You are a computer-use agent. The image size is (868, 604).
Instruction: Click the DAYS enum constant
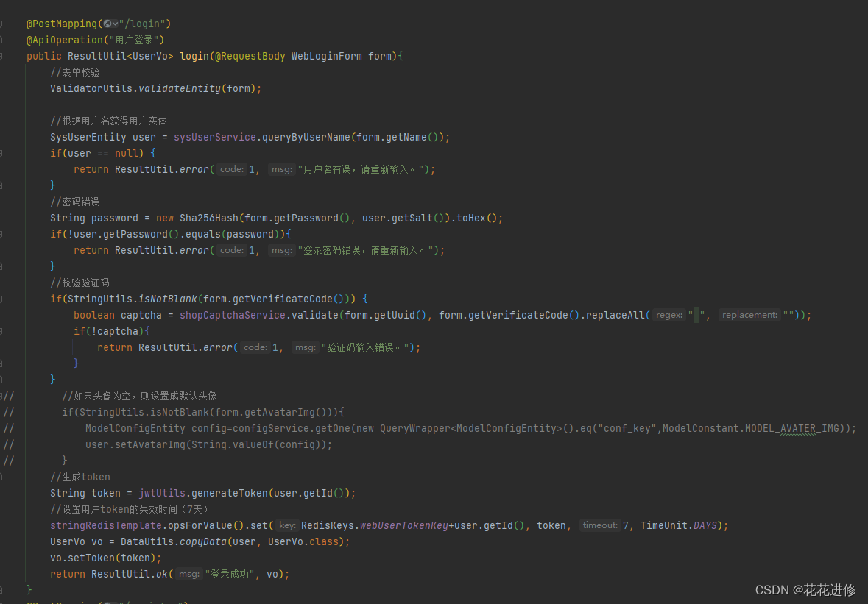[705, 525]
